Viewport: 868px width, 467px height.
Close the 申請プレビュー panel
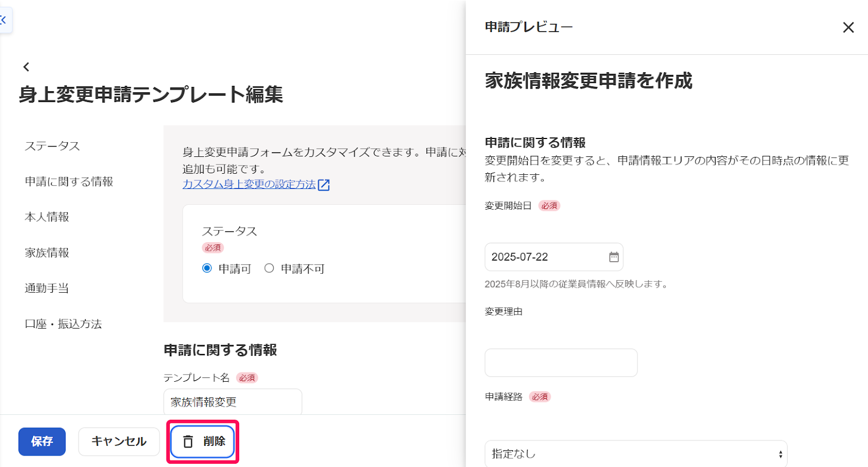[x=848, y=27]
